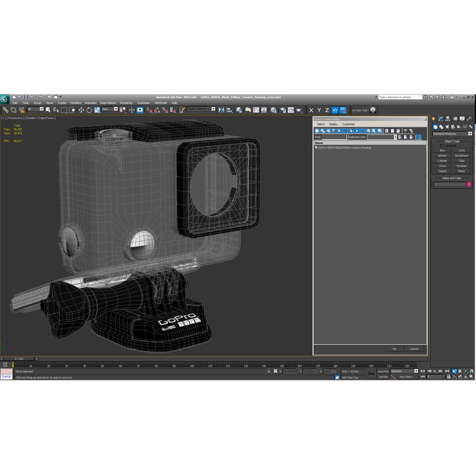This screenshot has width=476, height=476.
Task: Open Display menu in Select From Scene
Action: point(333,124)
